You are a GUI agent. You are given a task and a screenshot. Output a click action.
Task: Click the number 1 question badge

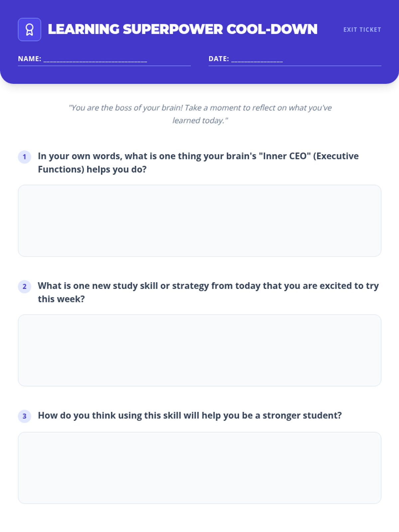click(x=24, y=157)
